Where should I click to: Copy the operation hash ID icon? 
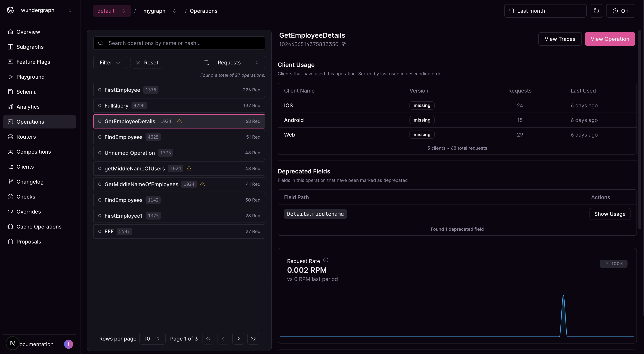(x=344, y=44)
